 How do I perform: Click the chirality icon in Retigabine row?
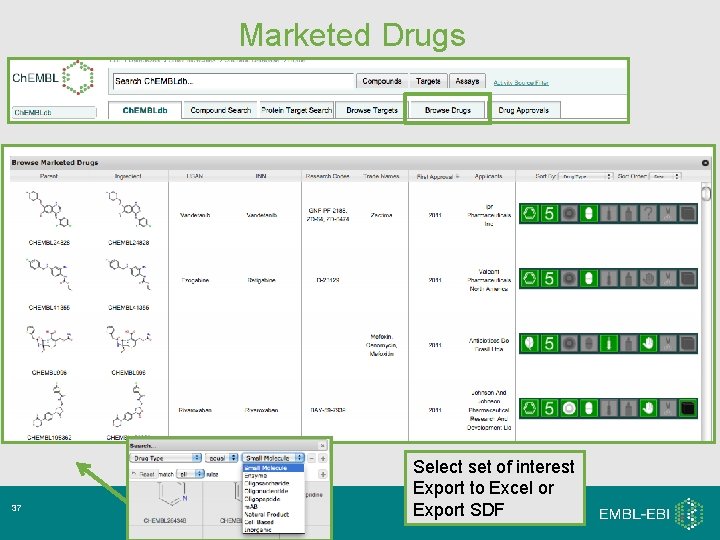coord(668,278)
